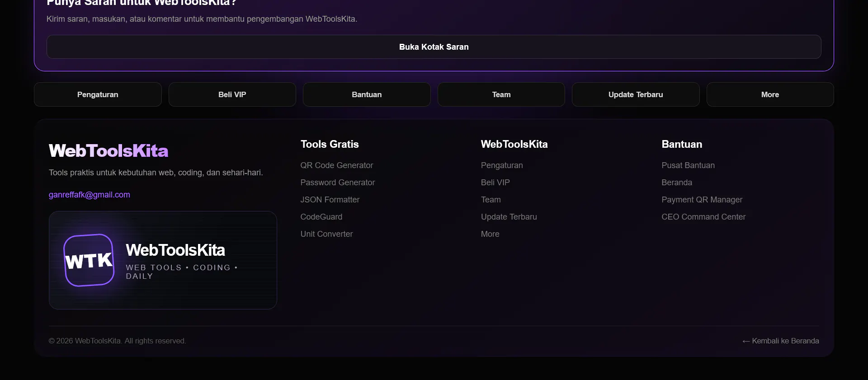Open the Update Terbaru footer link

tap(509, 217)
